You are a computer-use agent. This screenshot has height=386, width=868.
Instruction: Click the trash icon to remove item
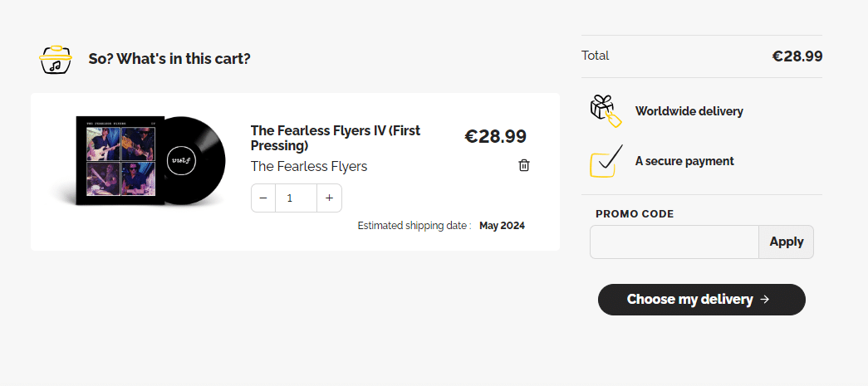(x=523, y=165)
